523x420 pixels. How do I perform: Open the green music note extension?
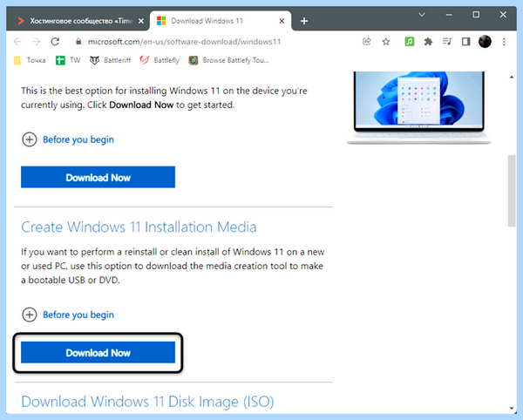click(410, 42)
